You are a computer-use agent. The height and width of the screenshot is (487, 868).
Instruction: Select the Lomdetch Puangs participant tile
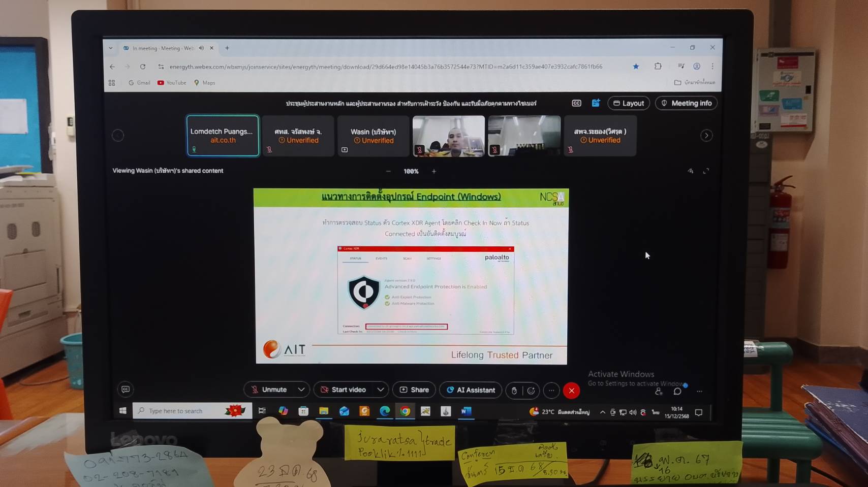[223, 136]
